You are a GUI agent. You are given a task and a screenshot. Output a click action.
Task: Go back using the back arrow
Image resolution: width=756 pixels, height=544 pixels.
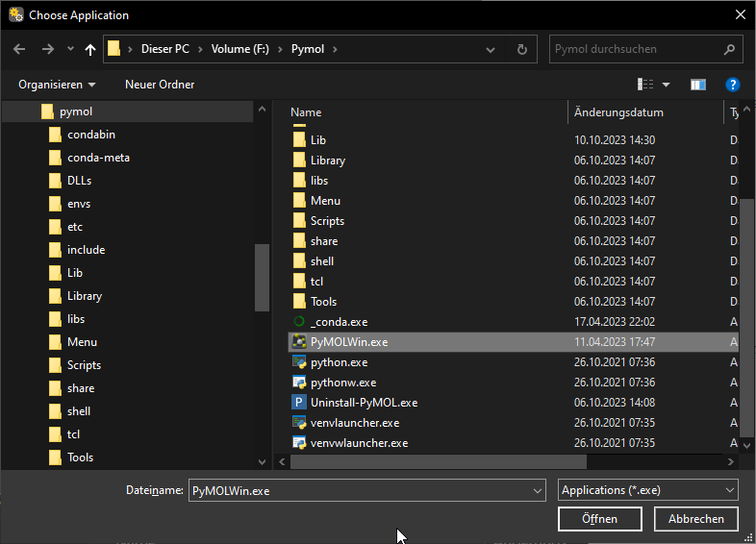click(19, 49)
